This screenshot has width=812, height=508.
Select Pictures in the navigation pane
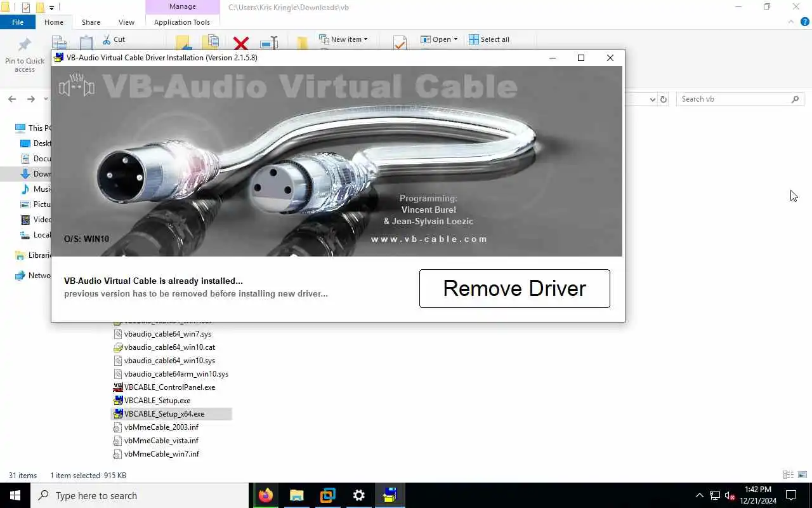(36, 204)
